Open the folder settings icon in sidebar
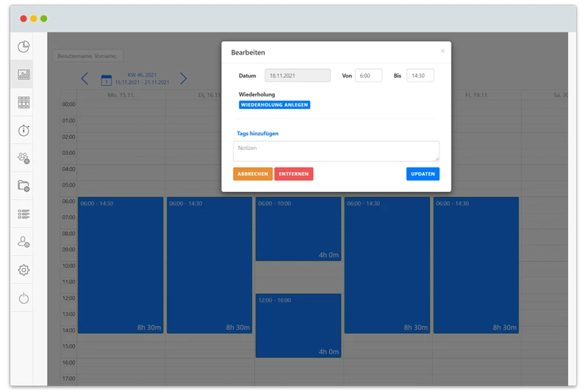This screenshot has height=392, width=588. pos(24,186)
